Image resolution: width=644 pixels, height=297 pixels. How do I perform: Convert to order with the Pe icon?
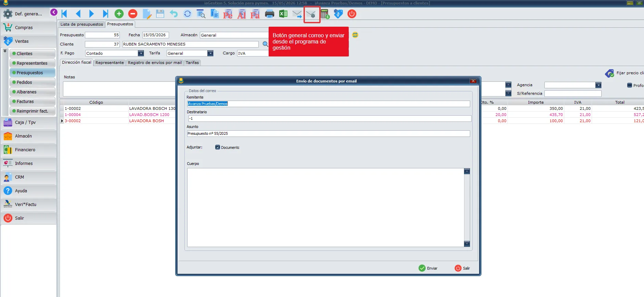228,14
